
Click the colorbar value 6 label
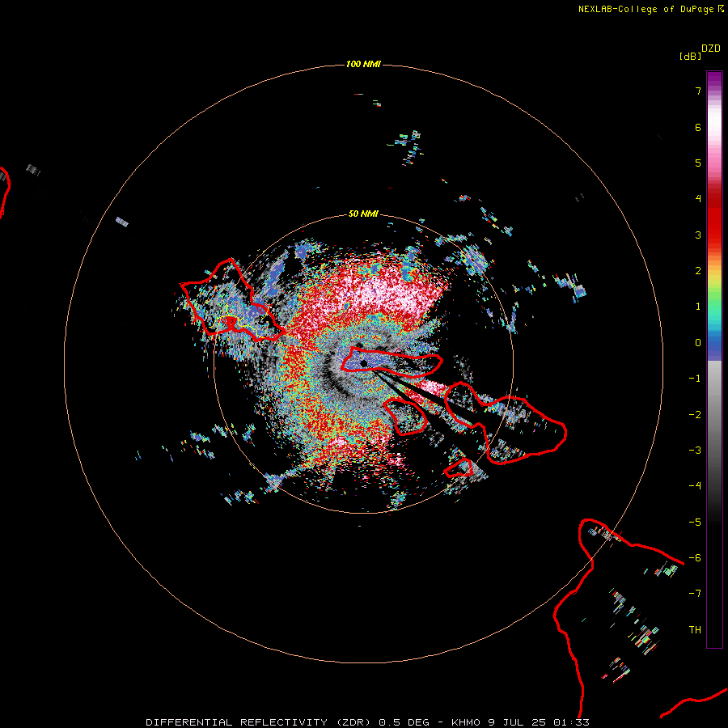click(x=698, y=127)
